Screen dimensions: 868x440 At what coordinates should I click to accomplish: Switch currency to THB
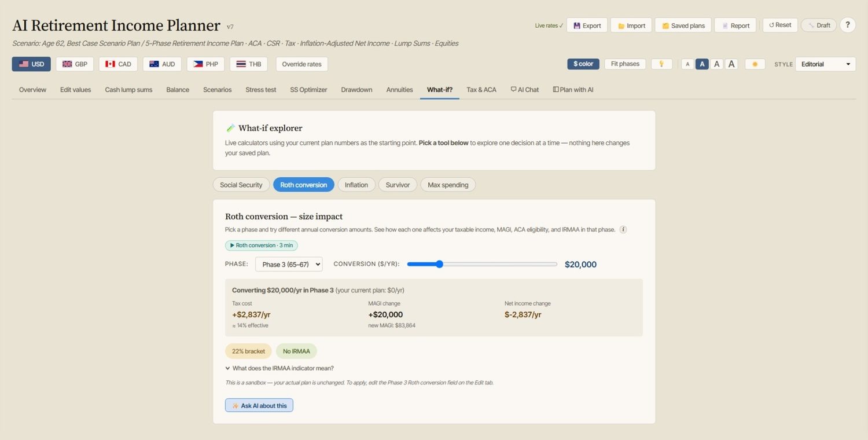pyautogui.click(x=248, y=64)
